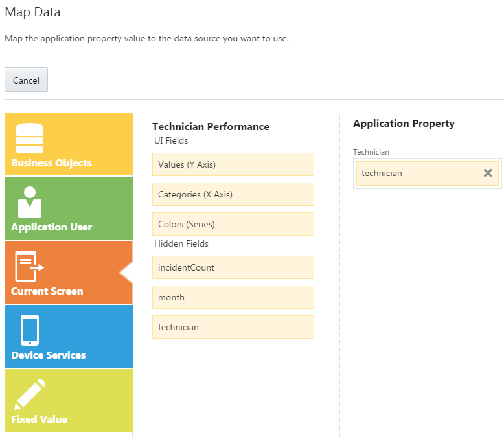
Task: Switch to the Current Screen label
Action: tap(47, 291)
